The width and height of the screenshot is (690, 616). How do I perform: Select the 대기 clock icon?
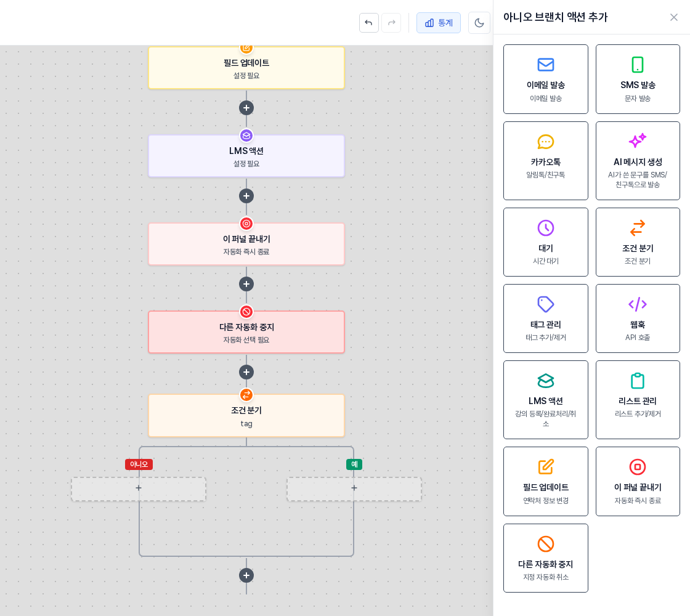tap(546, 228)
